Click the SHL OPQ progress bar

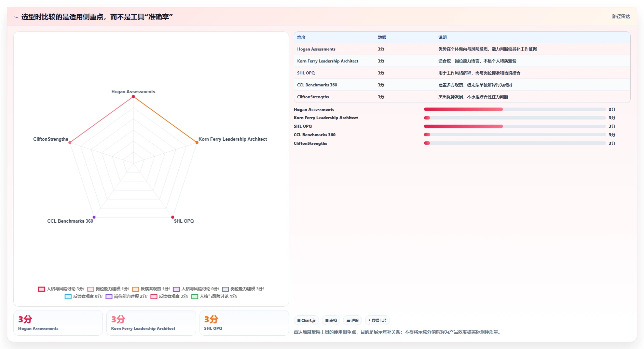515,126
